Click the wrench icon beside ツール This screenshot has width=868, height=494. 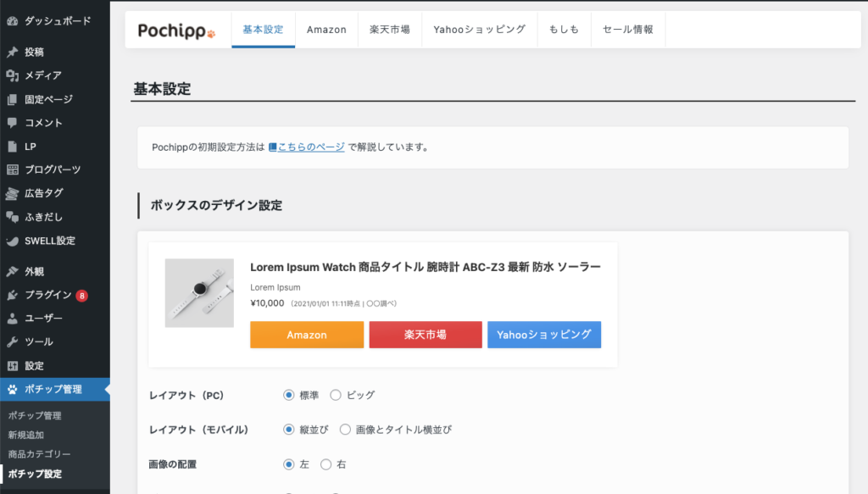click(12, 341)
